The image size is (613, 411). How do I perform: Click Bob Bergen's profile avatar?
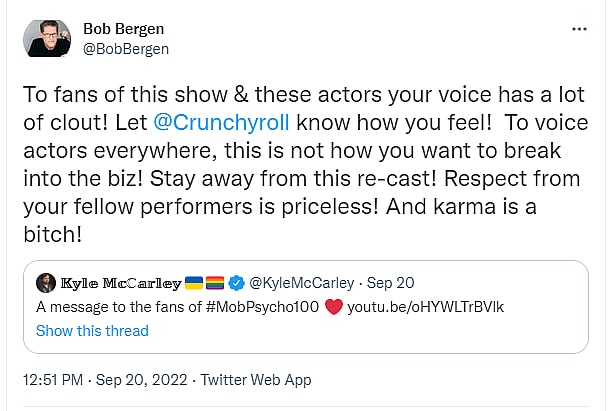tap(46, 38)
